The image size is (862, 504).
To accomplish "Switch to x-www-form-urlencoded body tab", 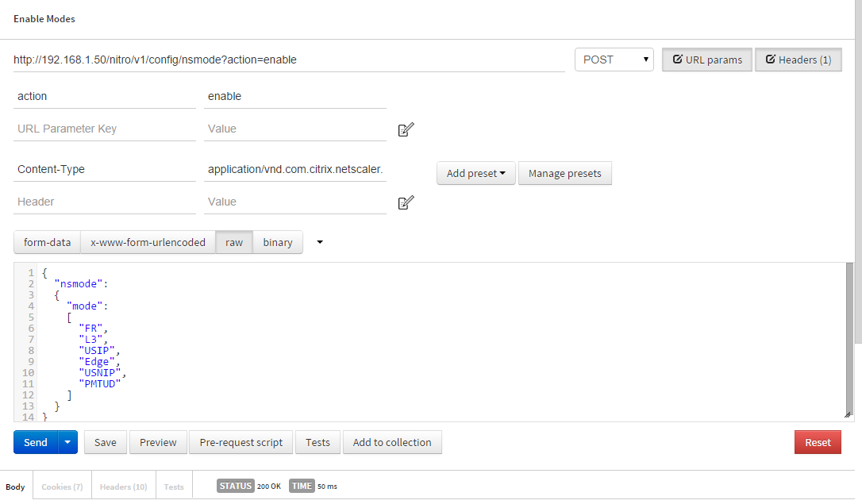I will [148, 242].
